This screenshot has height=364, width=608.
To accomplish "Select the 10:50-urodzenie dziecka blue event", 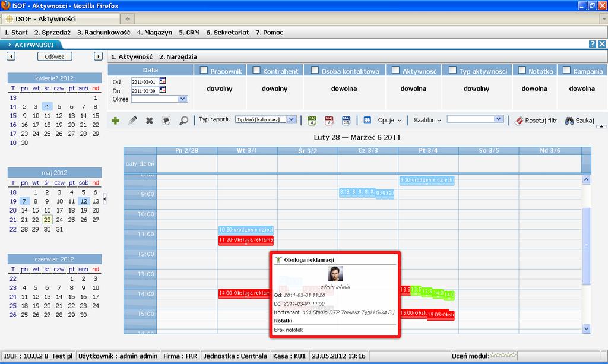I will click(x=246, y=230).
